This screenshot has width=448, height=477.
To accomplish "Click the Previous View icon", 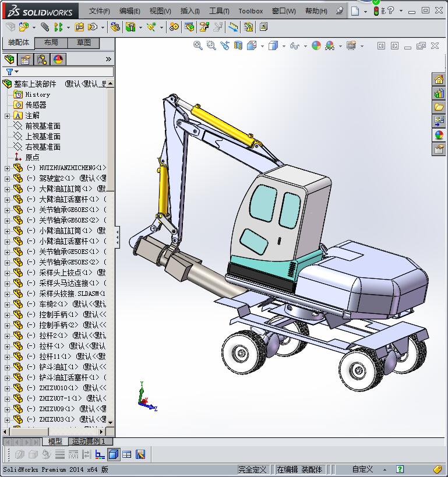I will pyautogui.click(x=225, y=45).
